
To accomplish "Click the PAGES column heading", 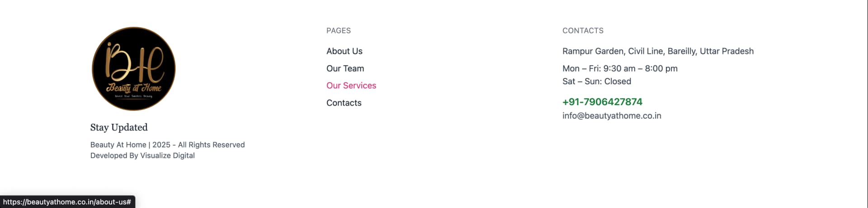I will [x=339, y=31].
